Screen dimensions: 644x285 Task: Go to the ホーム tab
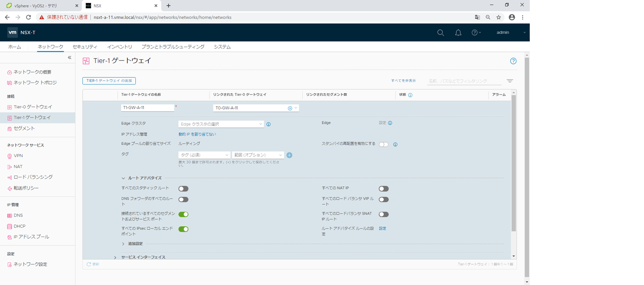(x=14, y=47)
